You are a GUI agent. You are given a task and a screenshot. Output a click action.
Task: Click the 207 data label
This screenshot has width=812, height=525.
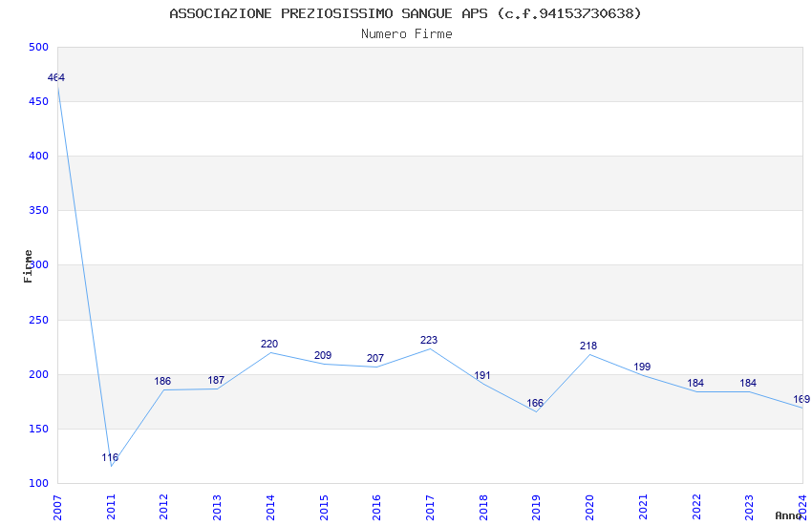375,358
